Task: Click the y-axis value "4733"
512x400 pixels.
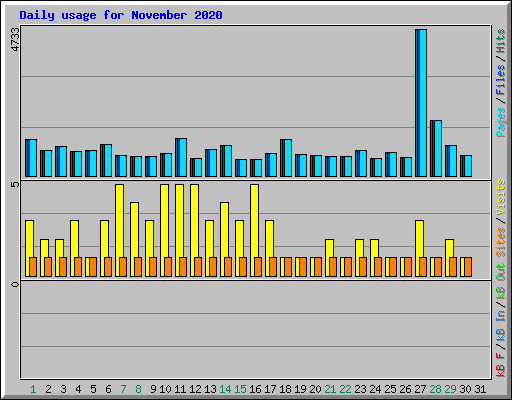Action: point(15,39)
